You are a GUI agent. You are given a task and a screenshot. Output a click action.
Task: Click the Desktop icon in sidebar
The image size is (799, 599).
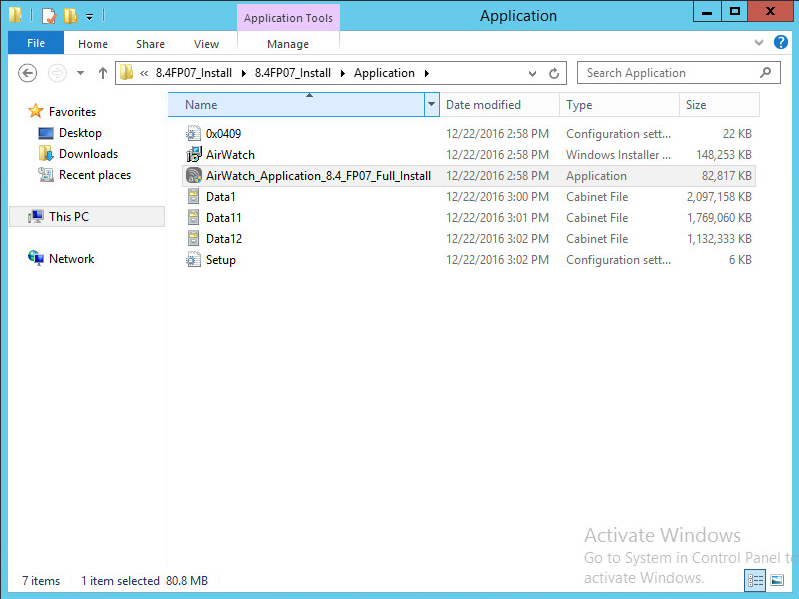click(x=46, y=133)
